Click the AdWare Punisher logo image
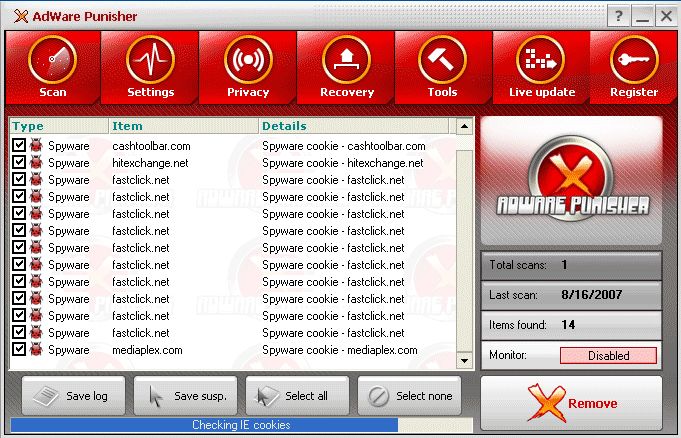The width and height of the screenshot is (681, 438). point(572,180)
